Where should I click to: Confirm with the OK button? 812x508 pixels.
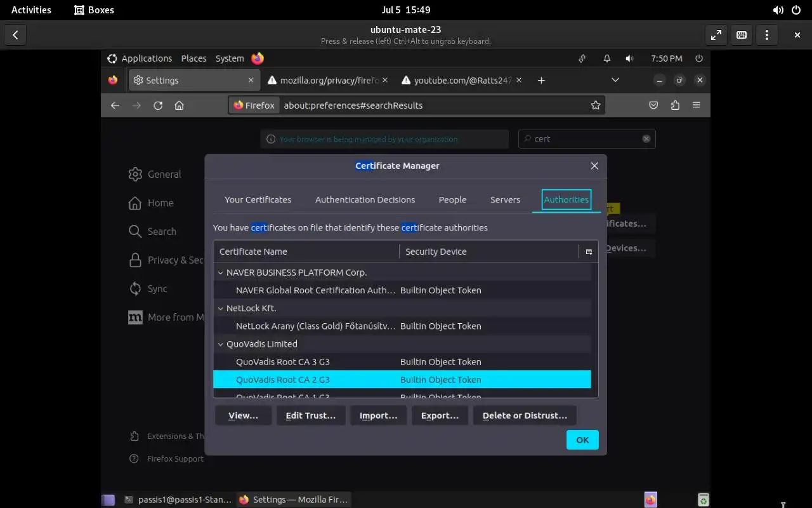click(582, 440)
